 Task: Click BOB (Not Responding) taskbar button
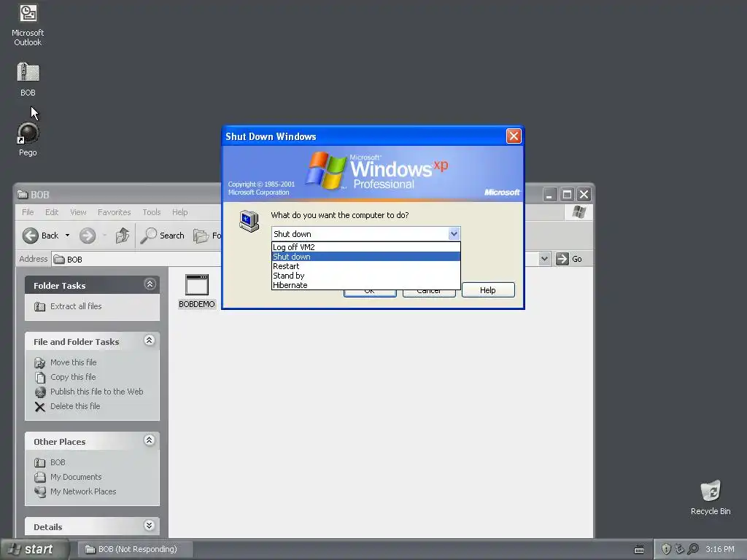tap(134, 549)
